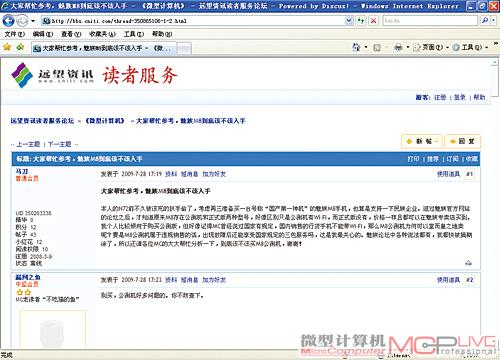
Task: Open the 工具(O) command bar menu
Action: pyautogui.click(x=470, y=47)
